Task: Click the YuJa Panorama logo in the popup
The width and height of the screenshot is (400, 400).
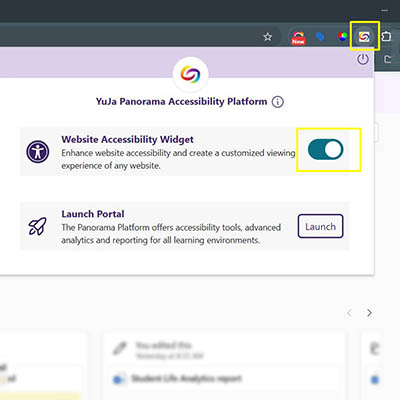Action: click(x=191, y=74)
